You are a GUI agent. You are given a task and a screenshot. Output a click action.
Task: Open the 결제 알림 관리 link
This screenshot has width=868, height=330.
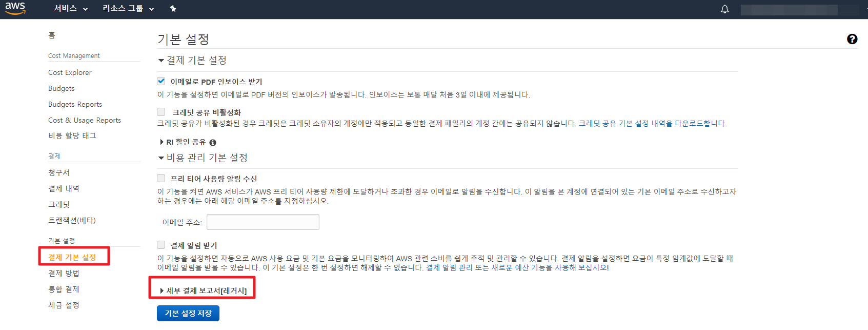(449, 267)
